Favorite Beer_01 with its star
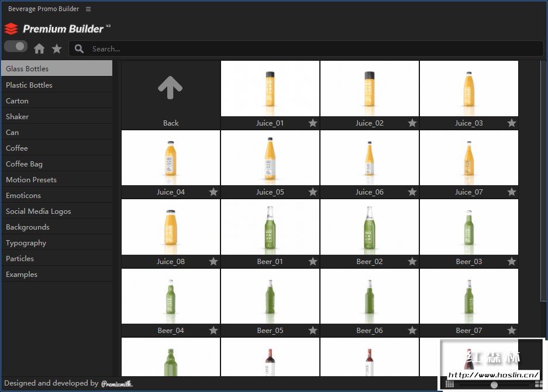Viewport: 548px width, 392px height. [x=313, y=261]
